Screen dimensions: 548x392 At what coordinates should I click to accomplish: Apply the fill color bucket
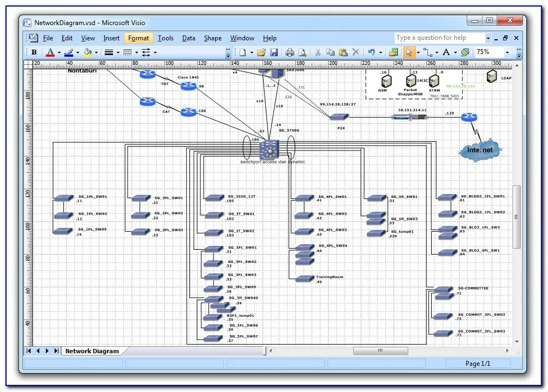pyautogui.click(x=87, y=52)
